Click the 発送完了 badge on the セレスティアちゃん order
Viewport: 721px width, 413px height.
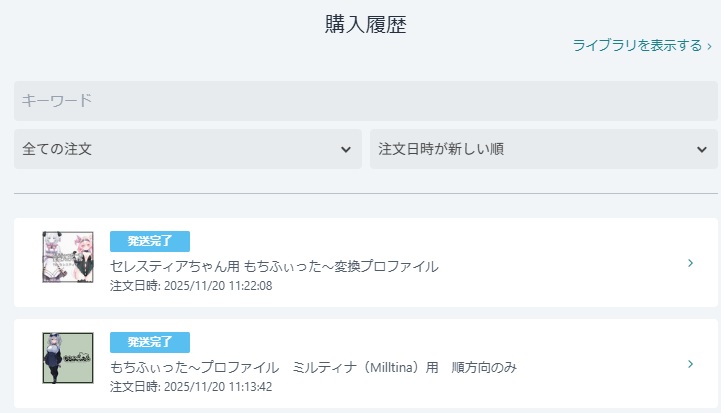coord(149,241)
